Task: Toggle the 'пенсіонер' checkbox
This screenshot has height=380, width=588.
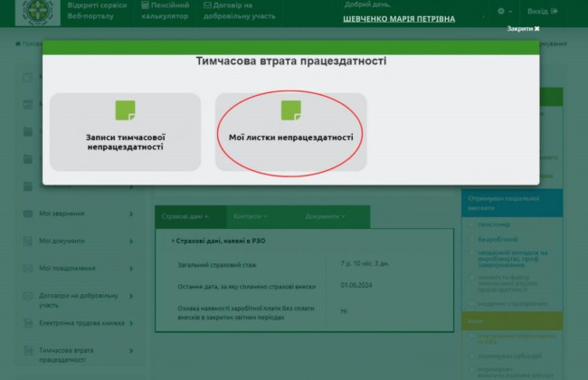Action: 472,224
